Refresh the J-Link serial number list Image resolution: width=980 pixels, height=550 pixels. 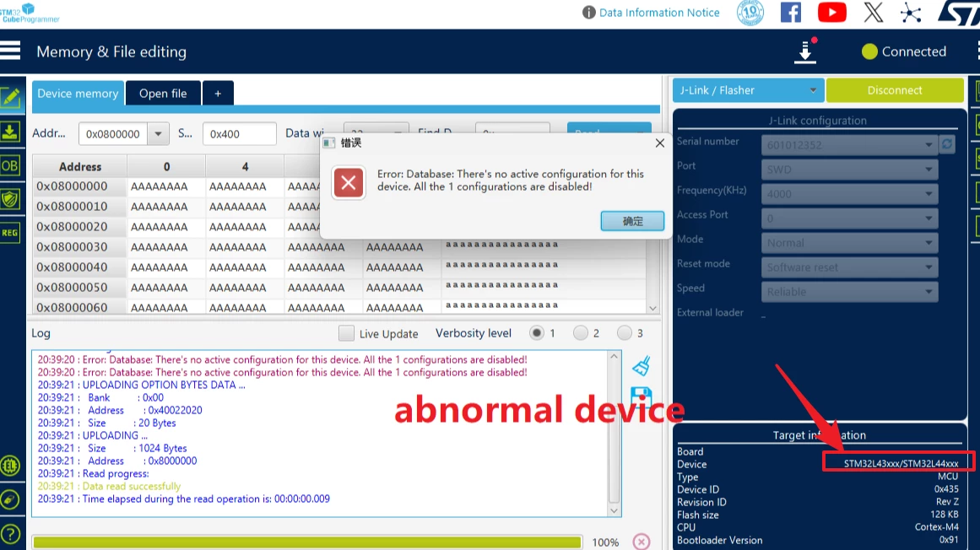click(947, 144)
